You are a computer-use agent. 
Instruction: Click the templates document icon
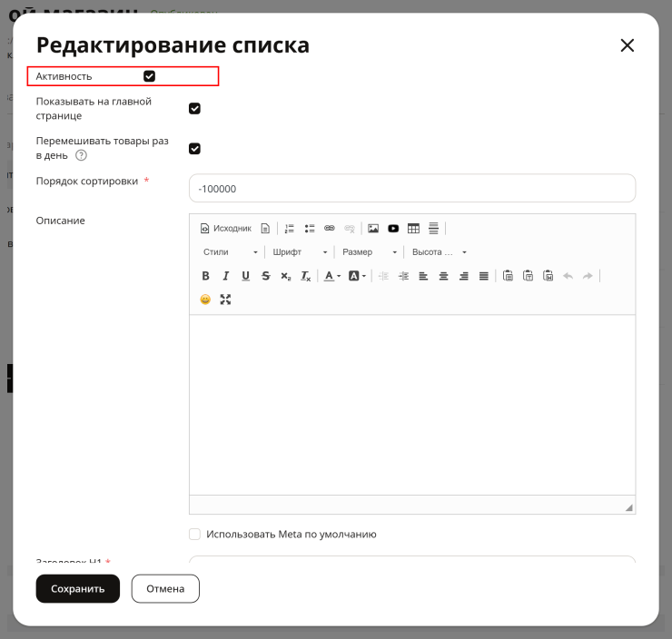click(265, 228)
